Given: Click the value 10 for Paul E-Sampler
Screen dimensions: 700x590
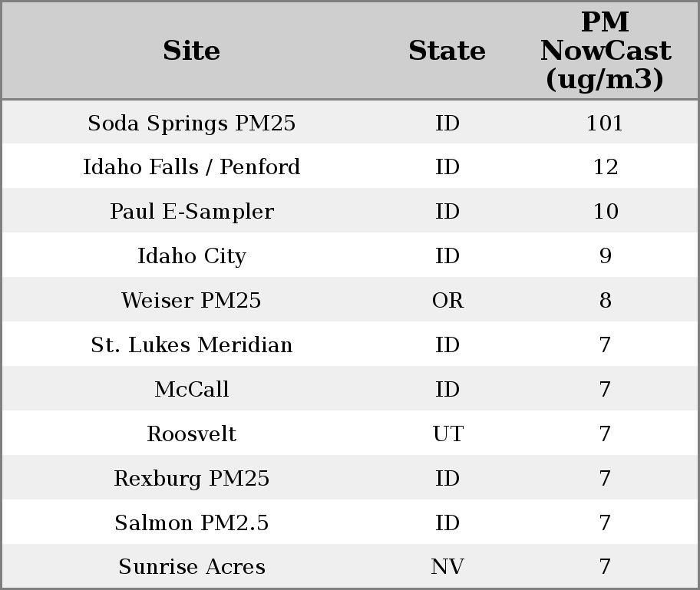Looking at the screenshot, I should (605, 212).
